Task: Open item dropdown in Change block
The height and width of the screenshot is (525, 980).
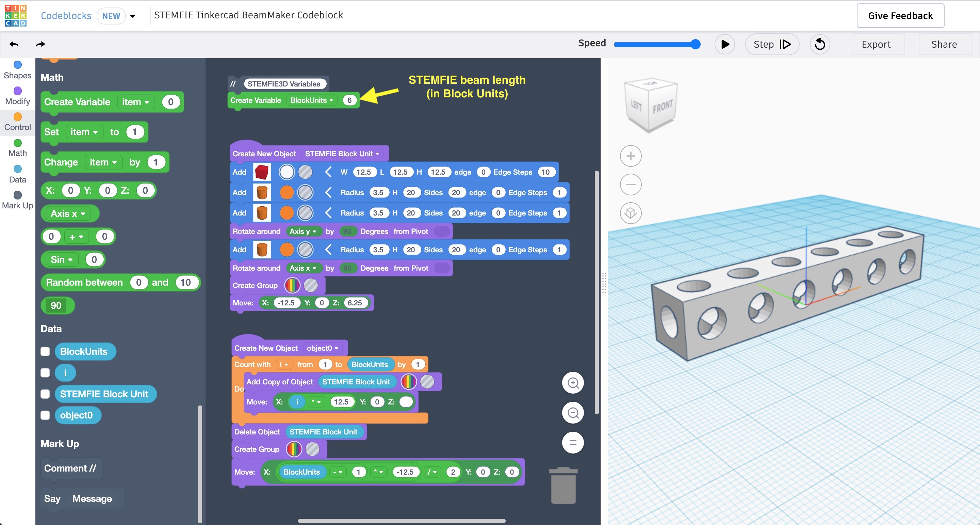Action: click(103, 162)
